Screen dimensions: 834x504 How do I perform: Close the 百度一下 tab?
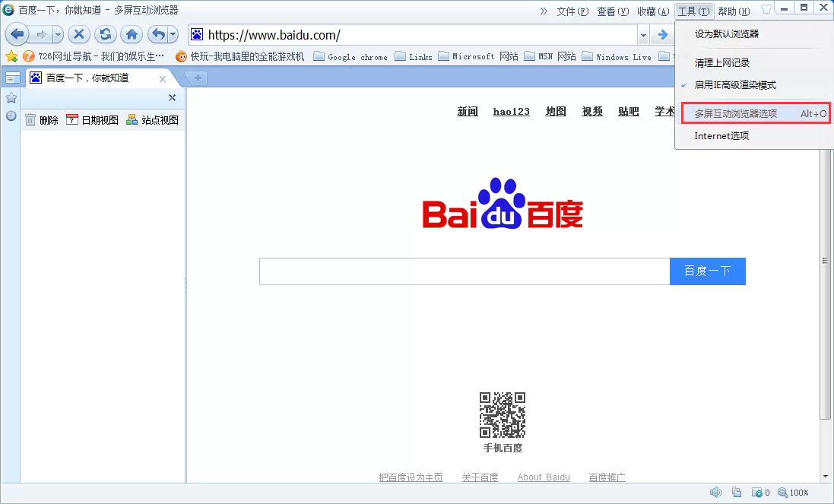pos(163,79)
